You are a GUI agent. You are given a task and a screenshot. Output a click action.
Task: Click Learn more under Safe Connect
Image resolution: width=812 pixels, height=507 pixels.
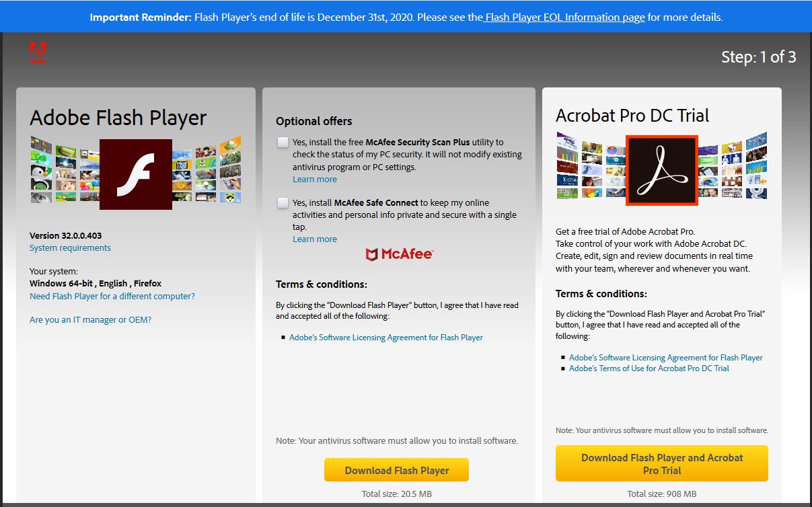(315, 239)
